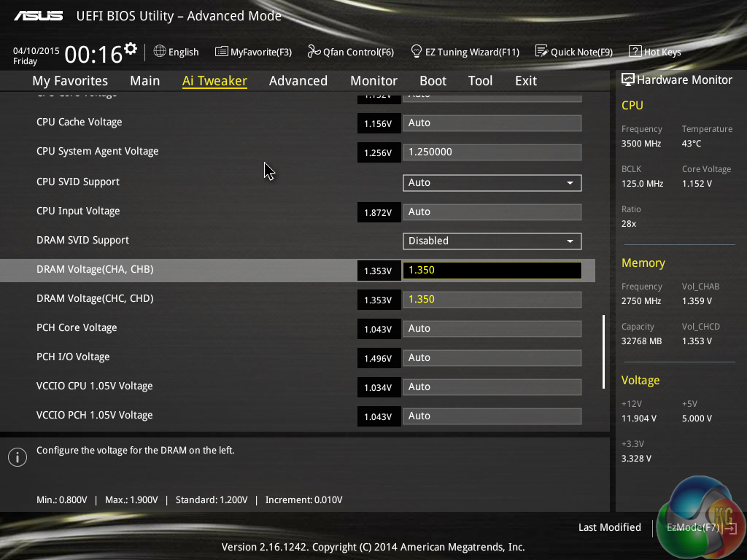This screenshot has width=747, height=560.
Task: Expand CPU SVID Support dropdown
Action: coord(492,183)
